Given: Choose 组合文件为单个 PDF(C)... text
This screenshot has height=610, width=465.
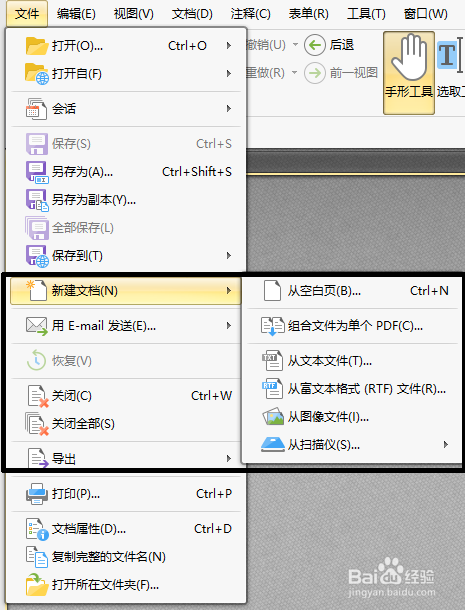Looking at the screenshot, I should (x=355, y=326).
